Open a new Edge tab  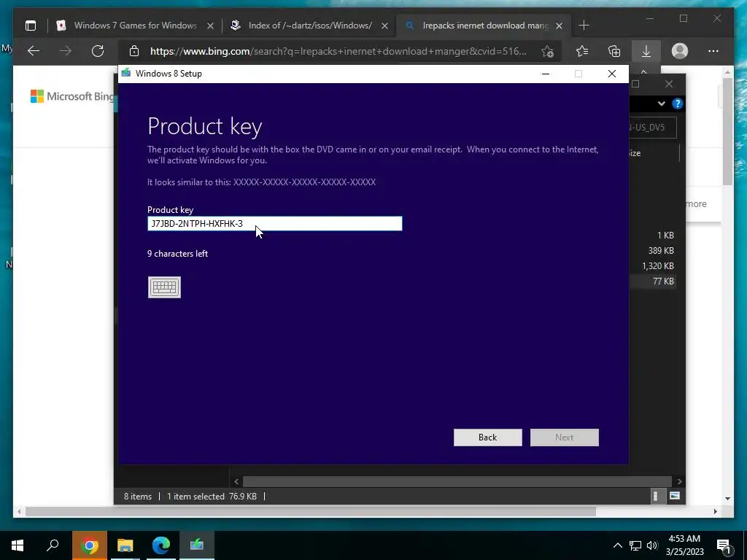coord(584,26)
